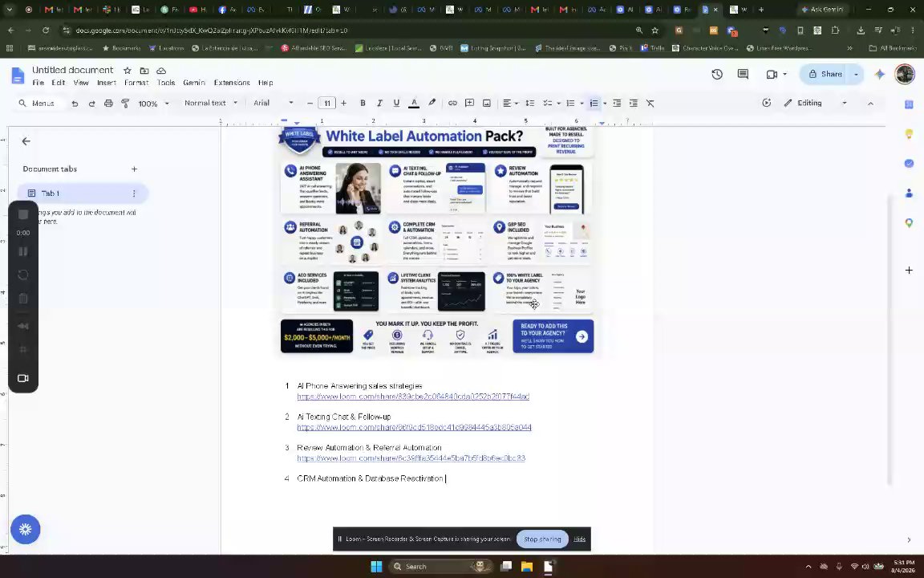Screen dimensions: 924x578
Task: Move document using the folder icon
Action: tap(144, 70)
